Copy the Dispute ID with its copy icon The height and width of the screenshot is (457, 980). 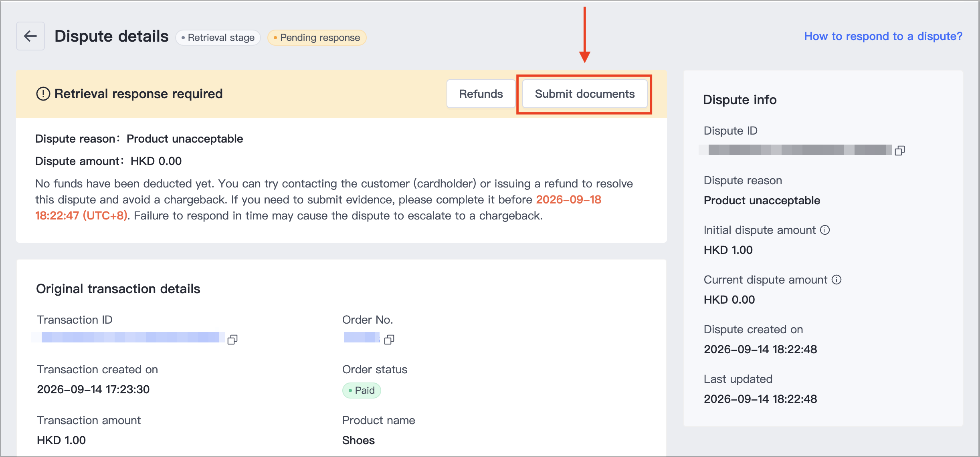click(x=900, y=151)
